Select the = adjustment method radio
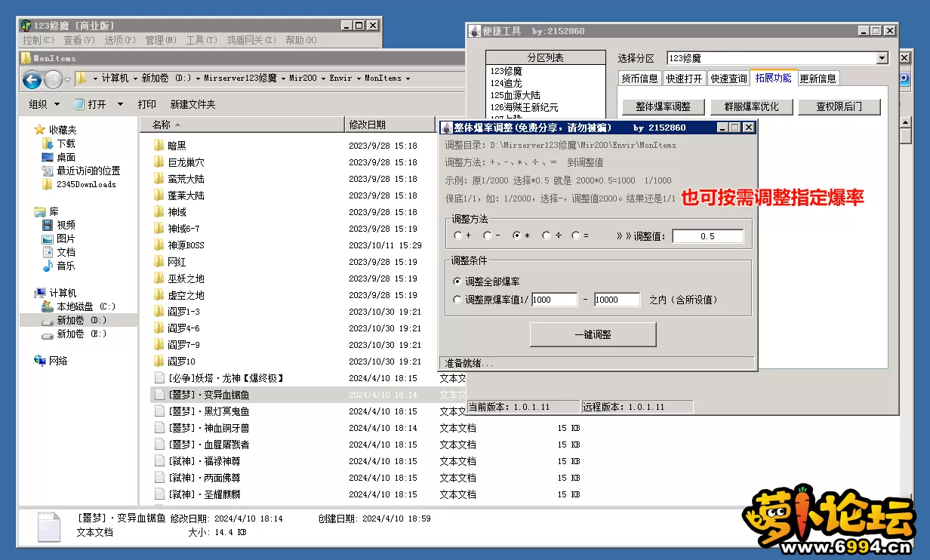 576,235
